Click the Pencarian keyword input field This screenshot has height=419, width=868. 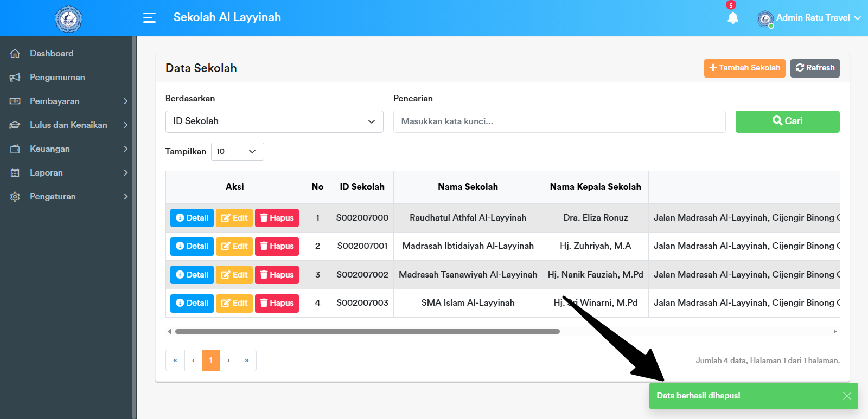[559, 121]
